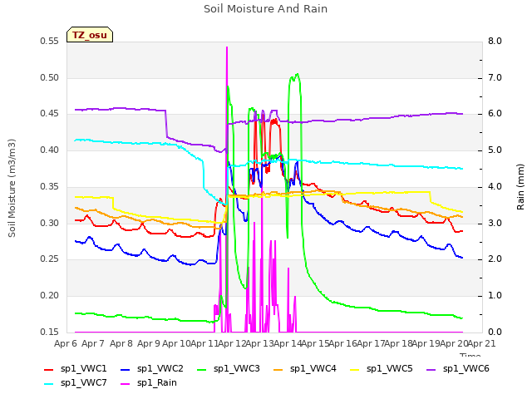Click the blue sp1_VWC2 legend color marker
This screenshot has height=399, width=532.
coord(126,370)
